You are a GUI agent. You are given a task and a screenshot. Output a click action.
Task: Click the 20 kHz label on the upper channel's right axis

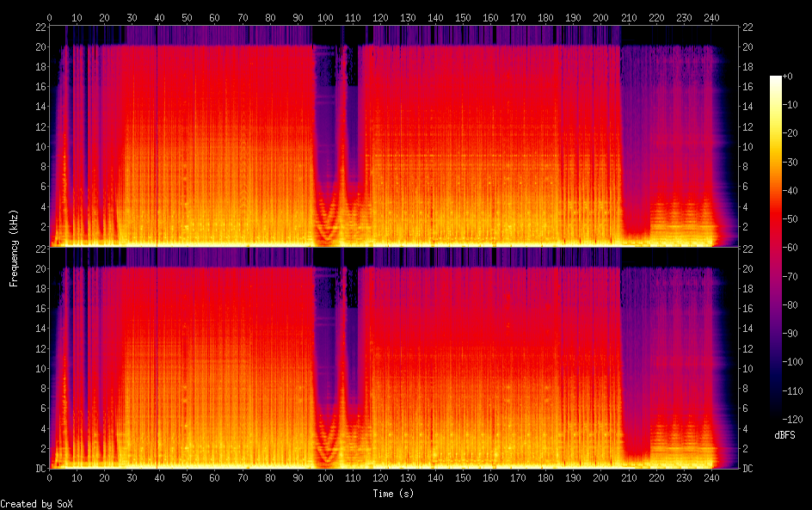748,46
